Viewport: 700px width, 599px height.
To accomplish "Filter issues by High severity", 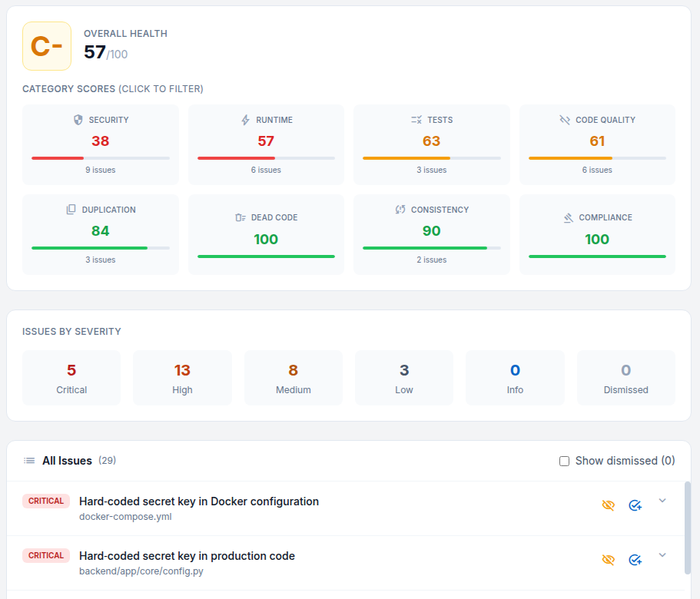I will 182,377.
